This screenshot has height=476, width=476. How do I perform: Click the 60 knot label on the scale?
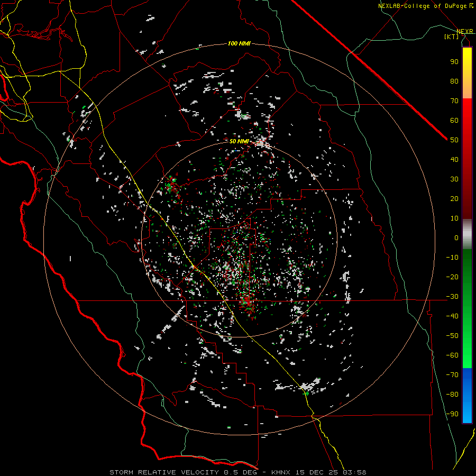(x=454, y=120)
